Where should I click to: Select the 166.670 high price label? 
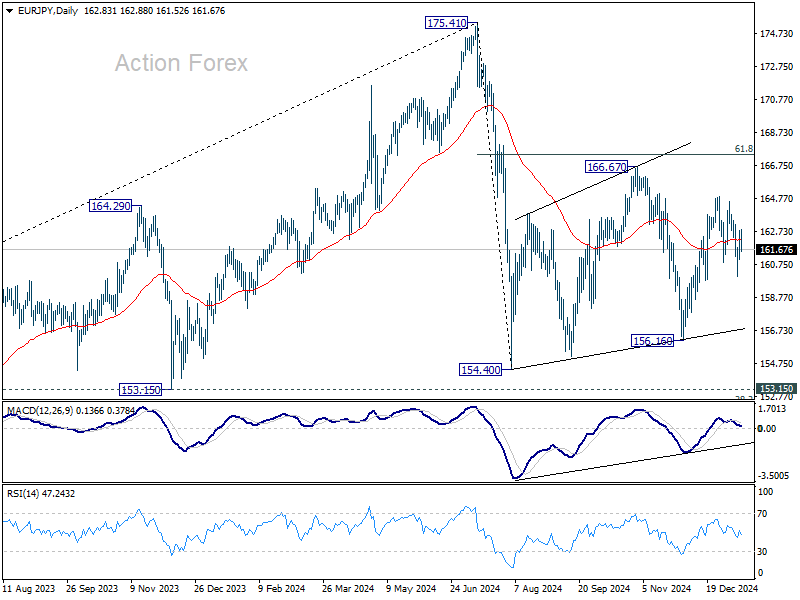coord(606,167)
